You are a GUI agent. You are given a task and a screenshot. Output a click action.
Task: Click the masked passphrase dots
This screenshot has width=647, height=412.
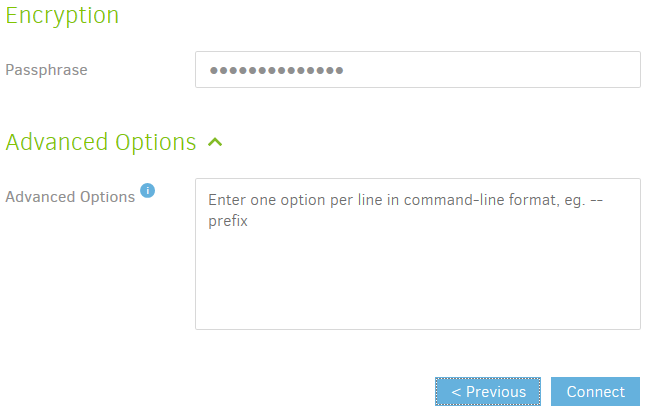(276, 71)
